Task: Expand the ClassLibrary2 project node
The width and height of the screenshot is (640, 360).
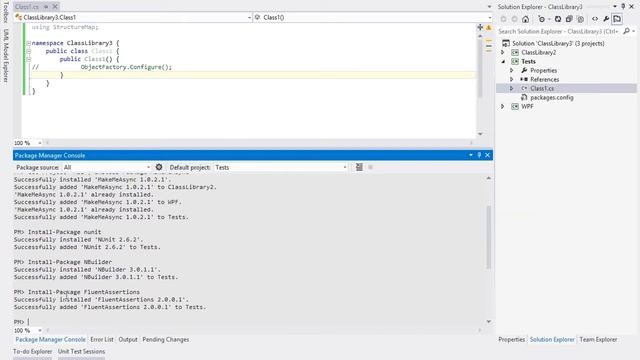Action: click(503, 52)
